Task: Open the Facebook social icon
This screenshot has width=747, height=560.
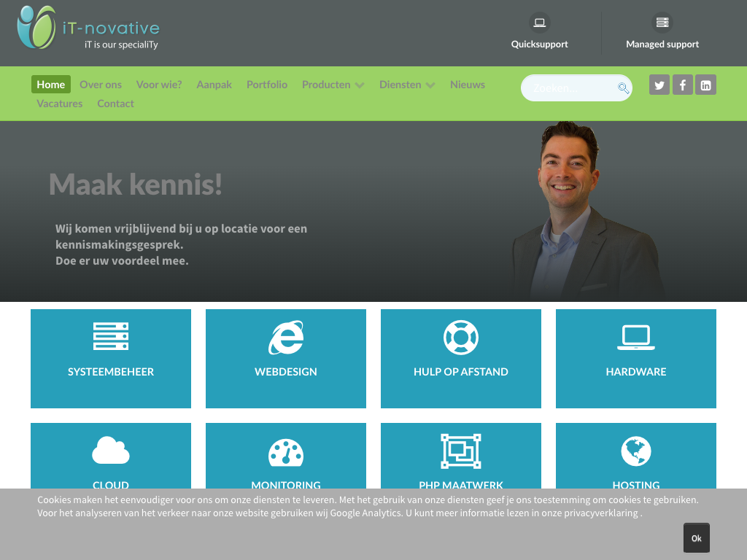Action: [682, 85]
